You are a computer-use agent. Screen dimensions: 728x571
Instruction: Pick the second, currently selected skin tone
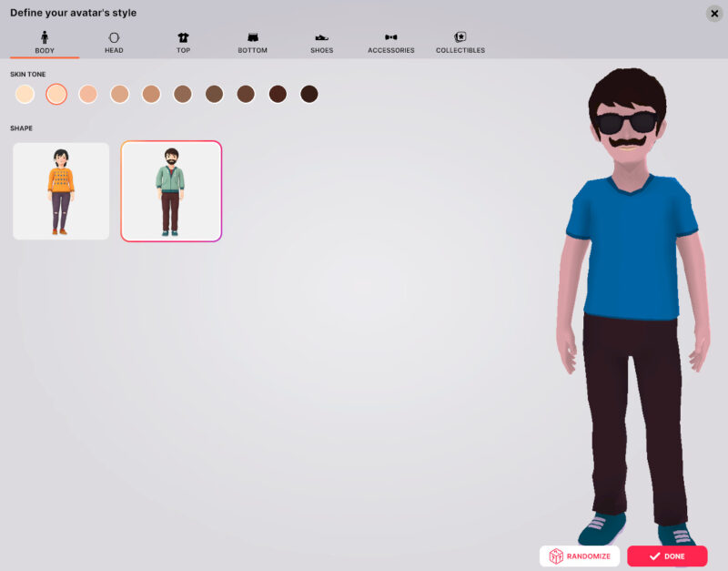(x=56, y=94)
